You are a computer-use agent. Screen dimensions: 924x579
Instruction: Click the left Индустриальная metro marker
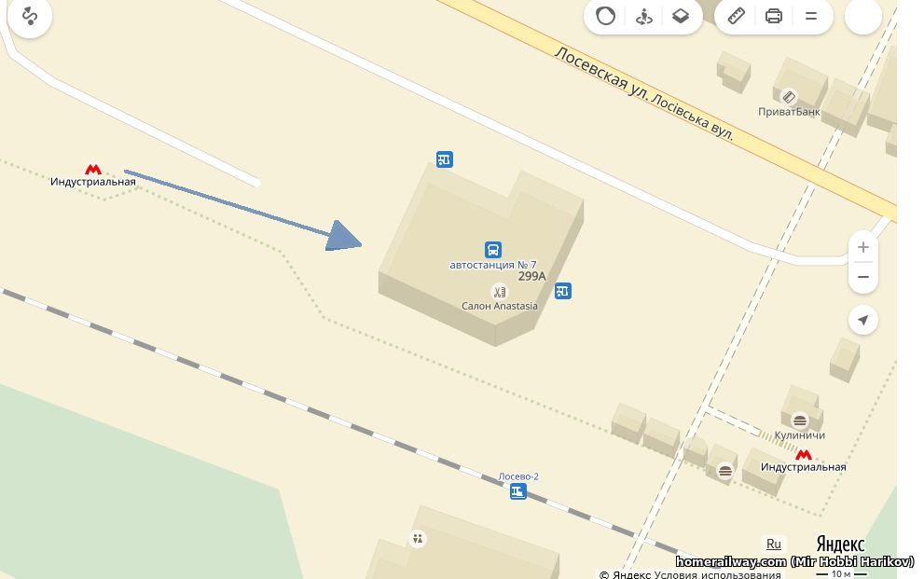tap(93, 170)
